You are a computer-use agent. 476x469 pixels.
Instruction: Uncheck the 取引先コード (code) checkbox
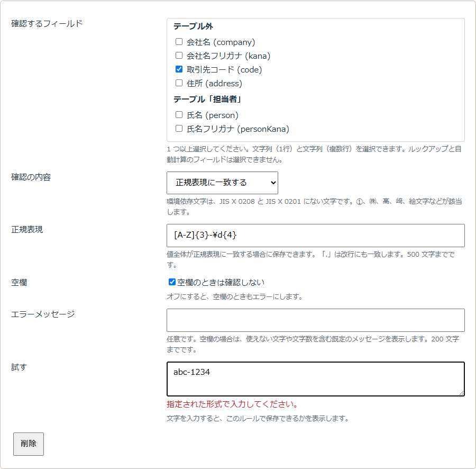point(179,69)
